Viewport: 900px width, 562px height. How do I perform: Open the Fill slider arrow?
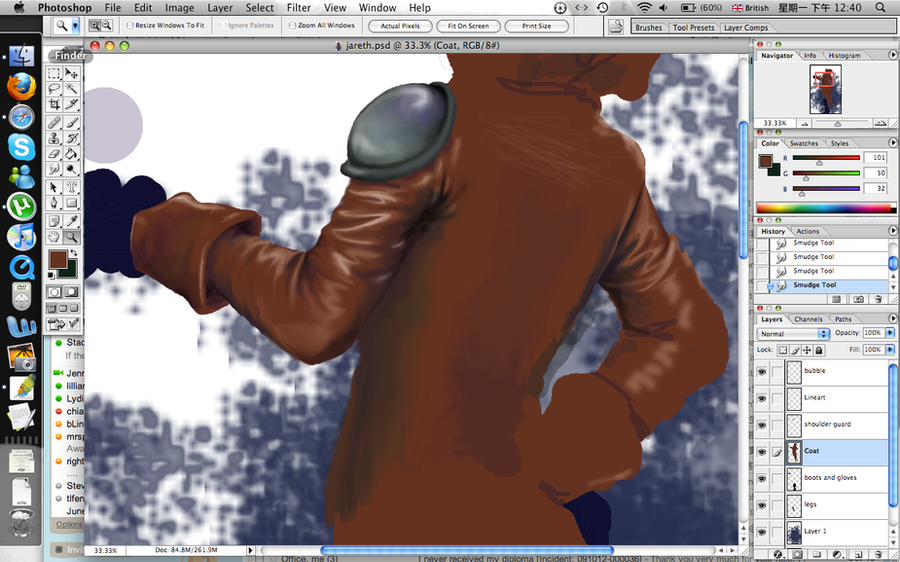tap(890, 350)
